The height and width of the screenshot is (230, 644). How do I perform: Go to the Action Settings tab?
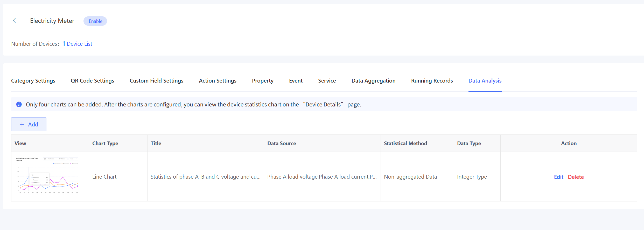pyautogui.click(x=218, y=81)
